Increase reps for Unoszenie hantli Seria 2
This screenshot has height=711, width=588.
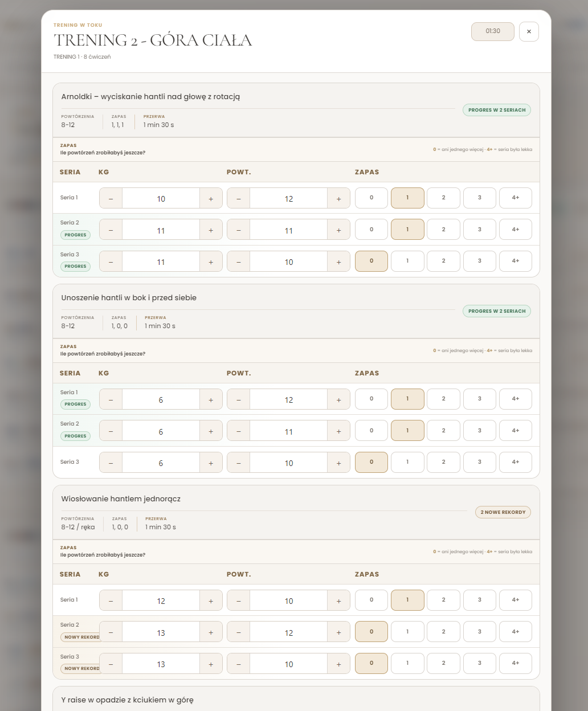tap(338, 431)
